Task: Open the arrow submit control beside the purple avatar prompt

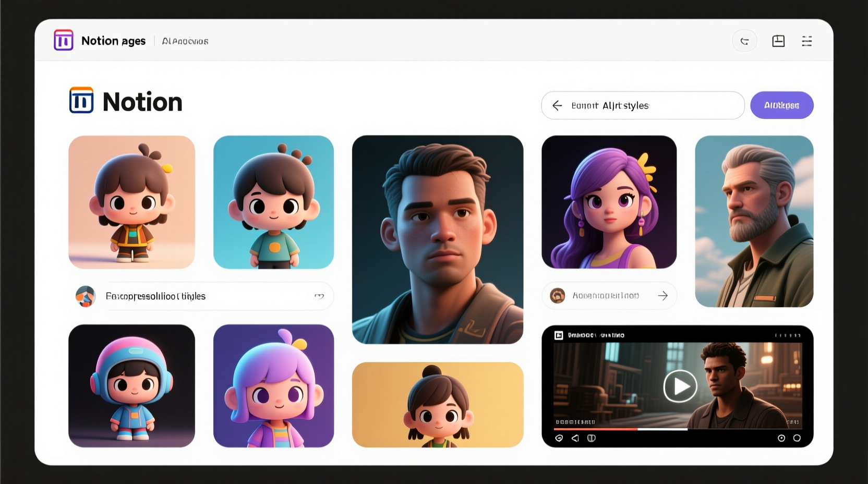Action: 663,296
